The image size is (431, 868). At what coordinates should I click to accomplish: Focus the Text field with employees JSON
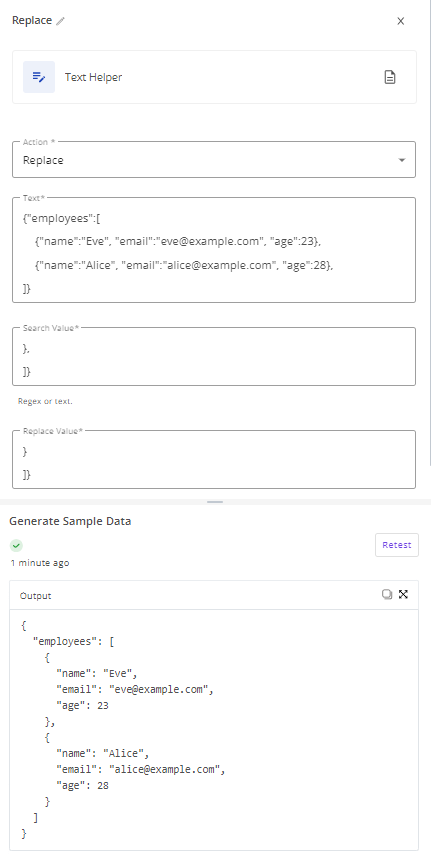pyautogui.click(x=214, y=250)
